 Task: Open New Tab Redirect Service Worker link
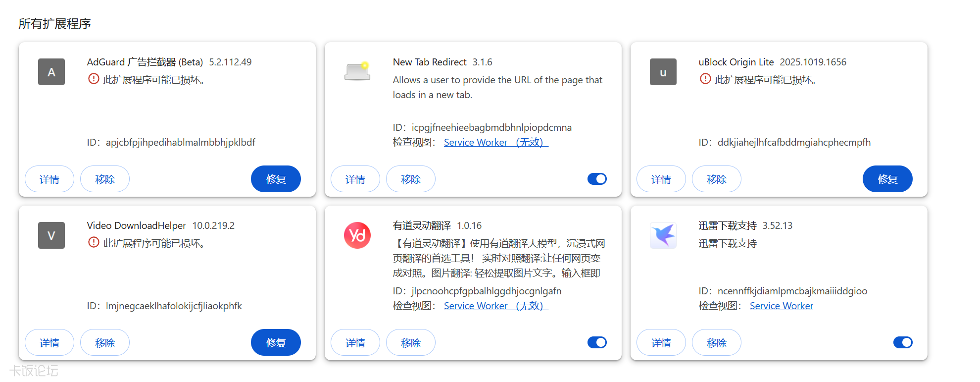click(x=496, y=142)
